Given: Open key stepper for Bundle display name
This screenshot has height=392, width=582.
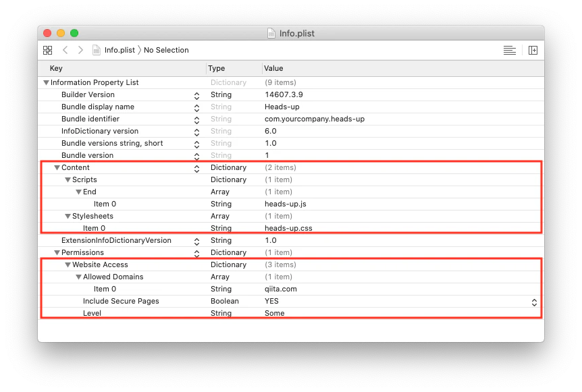Looking at the screenshot, I should [x=196, y=109].
